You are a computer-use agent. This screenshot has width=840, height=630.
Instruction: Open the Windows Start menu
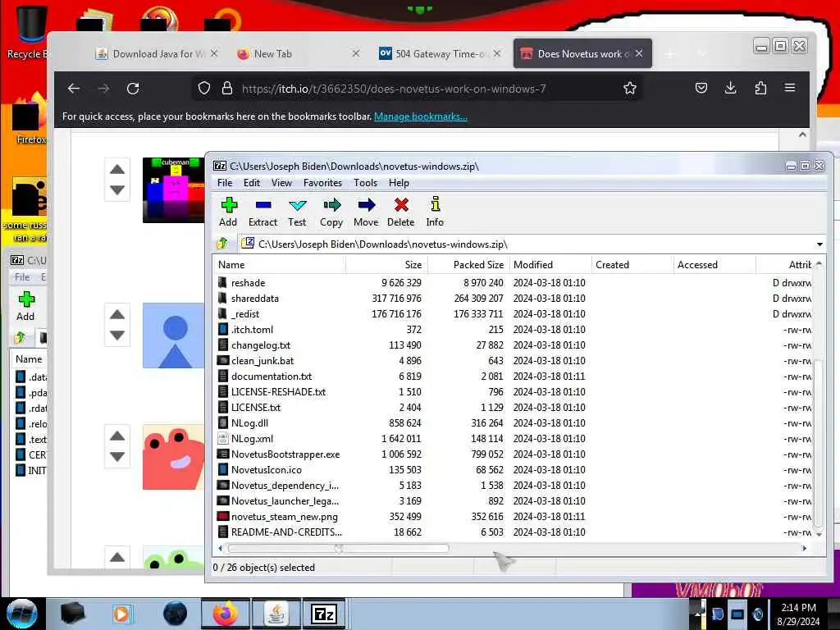click(x=22, y=614)
